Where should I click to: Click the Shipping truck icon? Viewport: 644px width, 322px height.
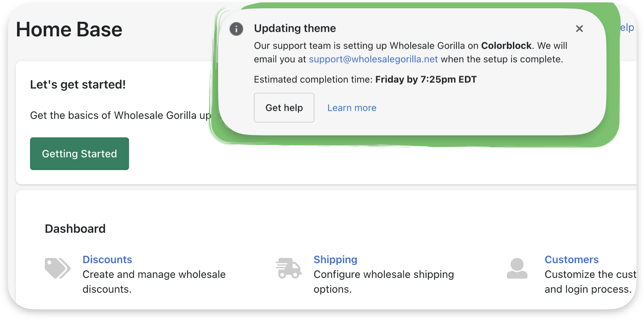289,268
